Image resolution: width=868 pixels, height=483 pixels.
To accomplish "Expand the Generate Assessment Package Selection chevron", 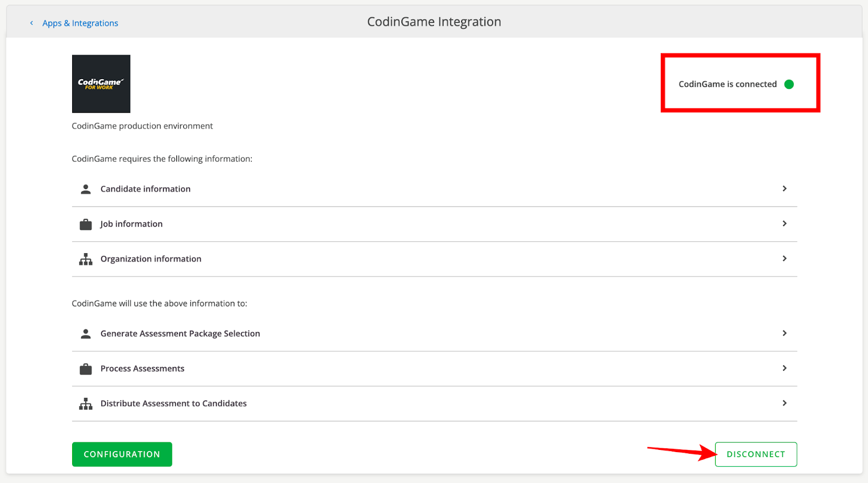I will [784, 333].
